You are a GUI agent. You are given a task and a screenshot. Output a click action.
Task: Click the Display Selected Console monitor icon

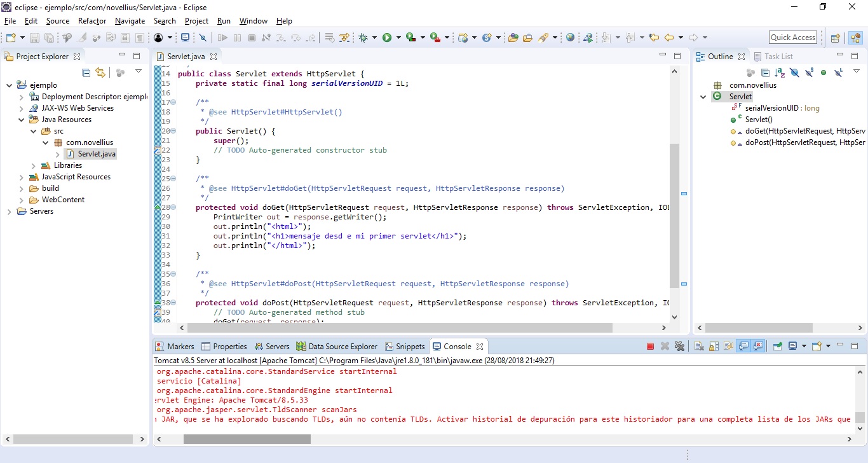(x=792, y=347)
